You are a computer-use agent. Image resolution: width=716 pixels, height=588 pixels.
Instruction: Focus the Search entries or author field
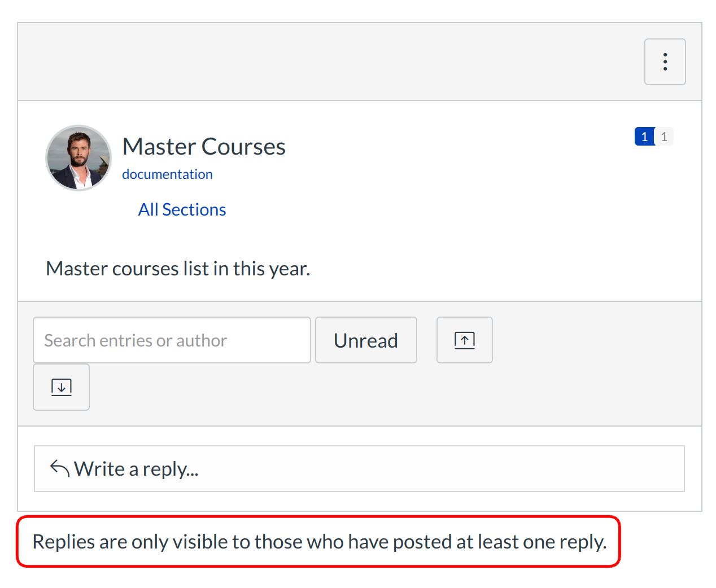coord(172,340)
